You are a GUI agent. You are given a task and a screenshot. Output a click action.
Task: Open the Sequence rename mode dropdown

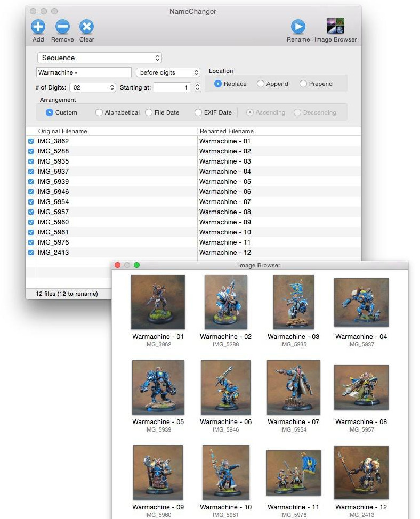(100, 58)
